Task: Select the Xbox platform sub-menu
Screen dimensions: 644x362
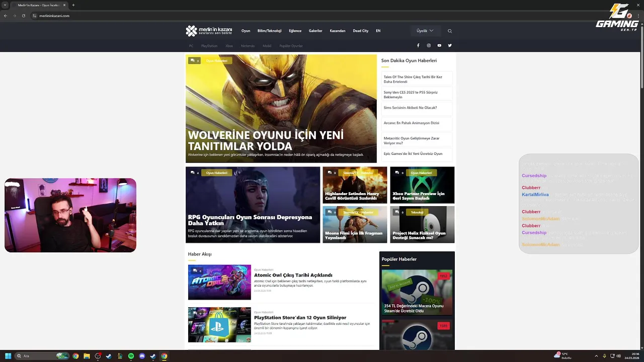Action: pos(229,46)
